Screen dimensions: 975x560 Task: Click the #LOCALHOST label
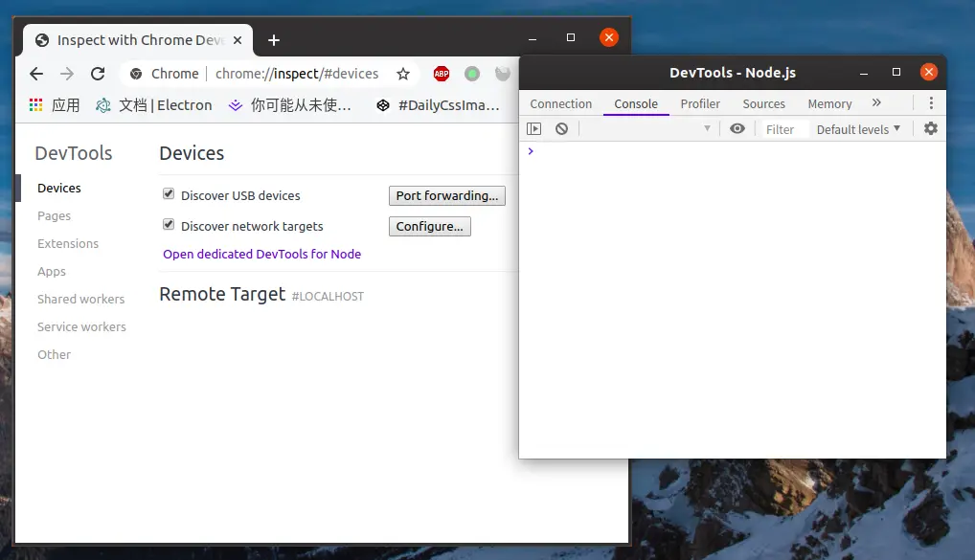[x=328, y=297]
